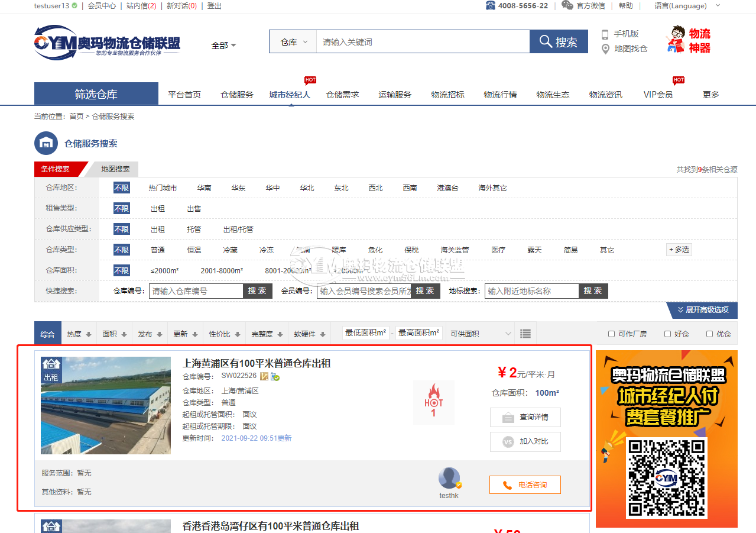Sort results by 完整度
This screenshot has width=756, height=533.
pos(267,334)
